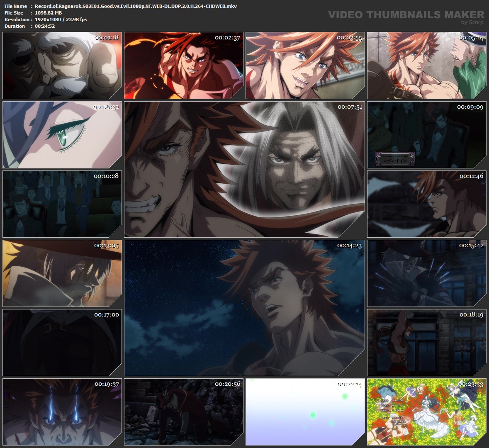Screen dimensions: 489x448
Task: Select the dark frame at 00:17:00
Action: [x=62, y=343]
